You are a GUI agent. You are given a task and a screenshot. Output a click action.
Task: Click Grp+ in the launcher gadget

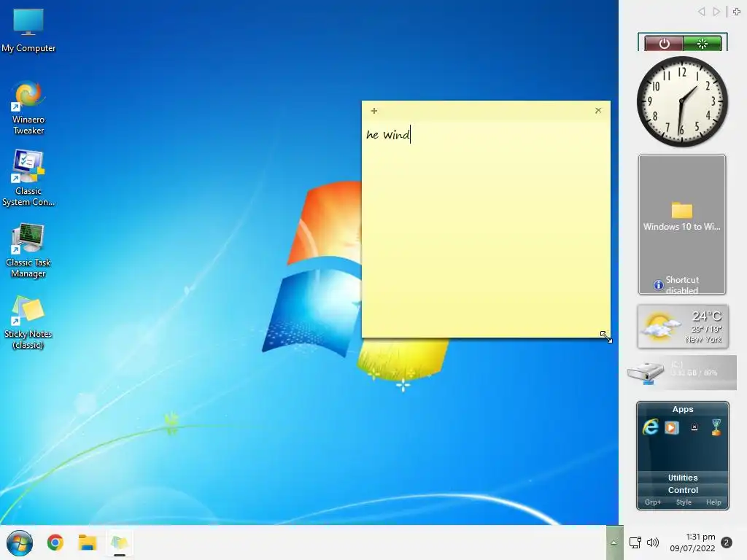(653, 502)
